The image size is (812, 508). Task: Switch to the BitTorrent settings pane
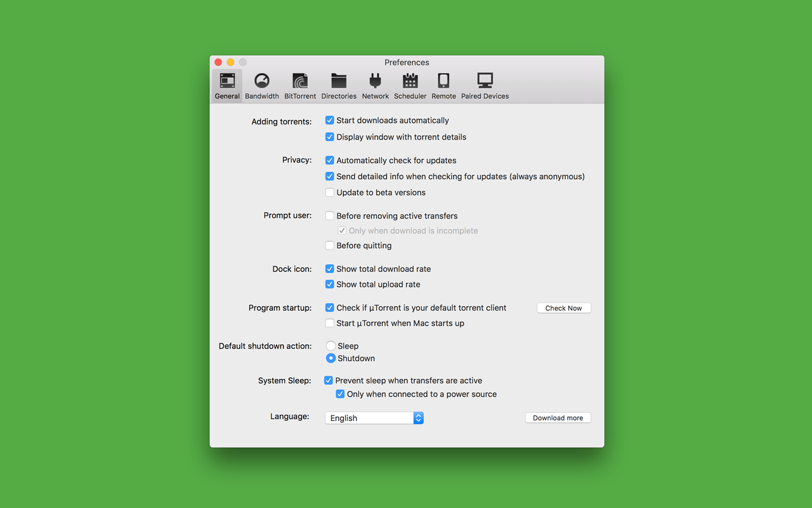[x=300, y=86]
